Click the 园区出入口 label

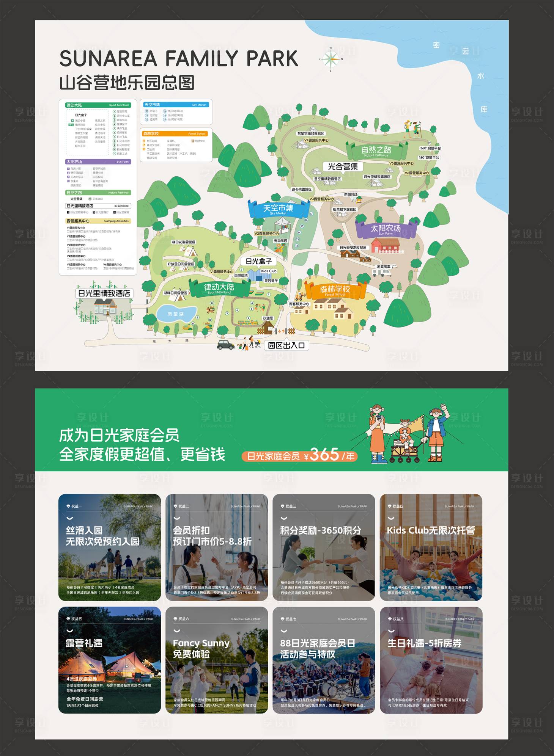[x=287, y=345]
